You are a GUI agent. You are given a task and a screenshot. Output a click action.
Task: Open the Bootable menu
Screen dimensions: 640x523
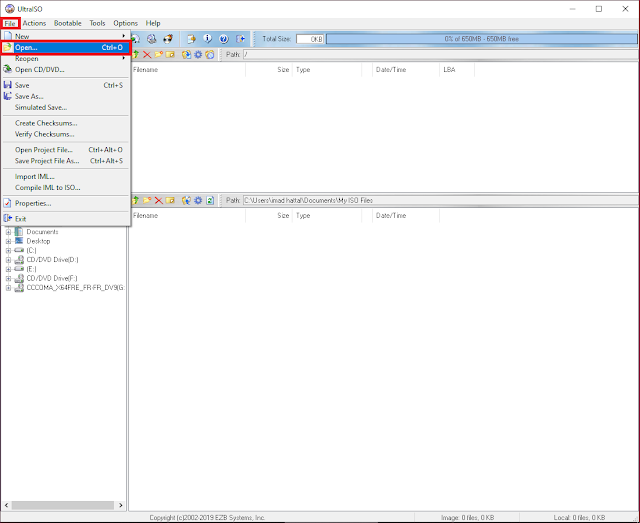68,23
